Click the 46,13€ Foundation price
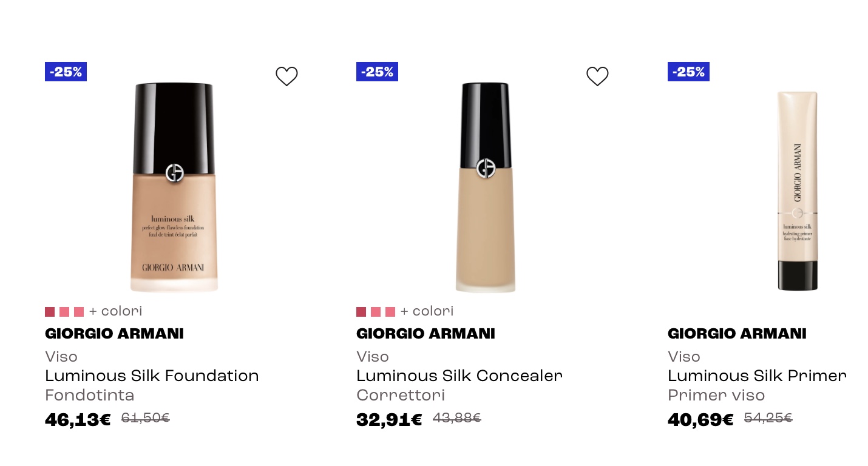Screen dimensions: 868x466 pos(78,419)
